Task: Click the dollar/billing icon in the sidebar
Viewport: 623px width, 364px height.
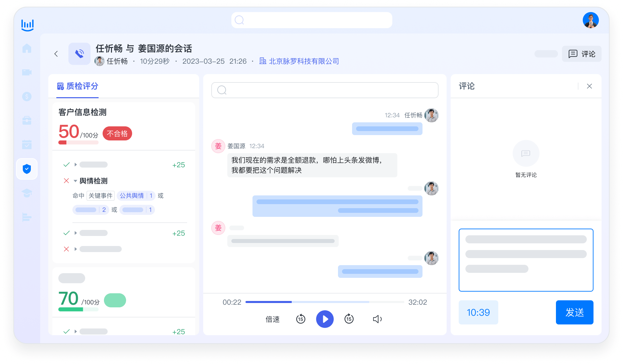Action: (x=27, y=97)
